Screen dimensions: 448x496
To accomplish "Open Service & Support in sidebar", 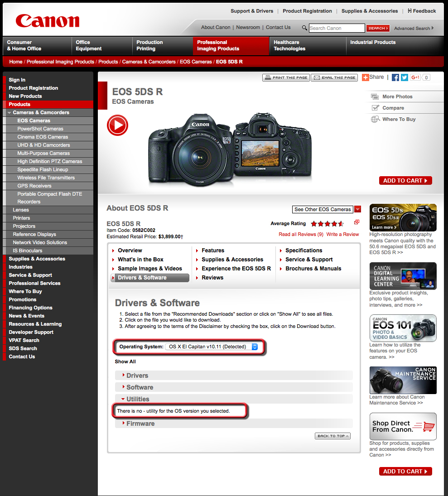I will pyautogui.click(x=30, y=275).
